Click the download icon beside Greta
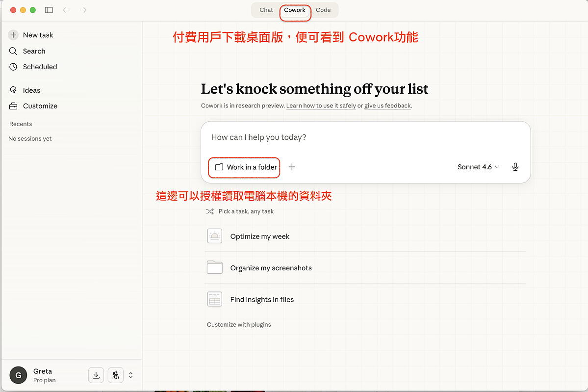This screenshot has width=588, height=392. 96,375
